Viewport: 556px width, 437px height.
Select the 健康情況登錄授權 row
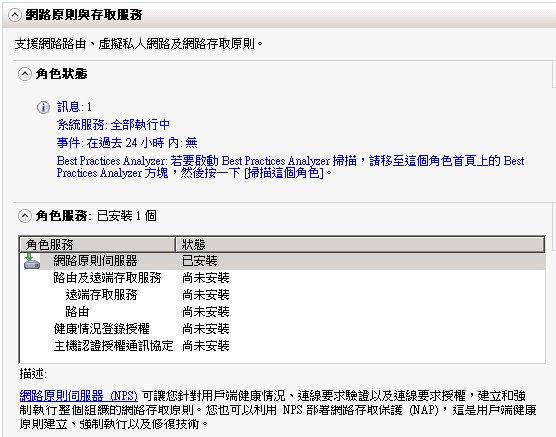click(282, 329)
